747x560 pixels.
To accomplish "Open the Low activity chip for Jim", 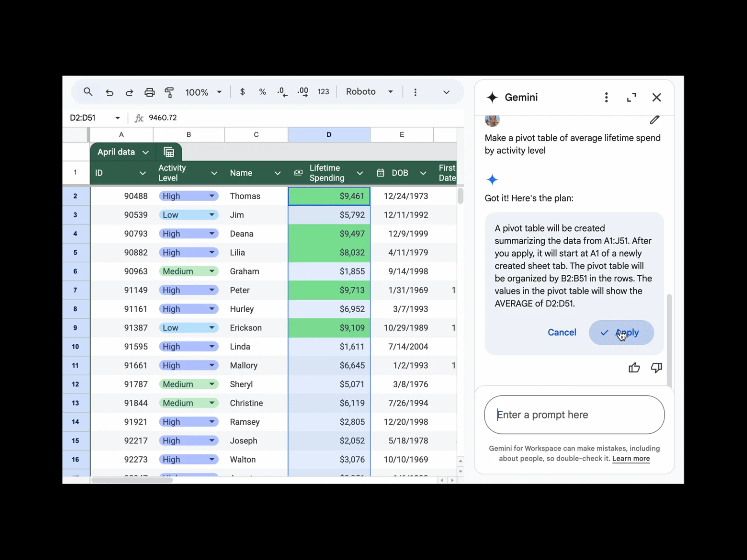I will pos(189,215).
